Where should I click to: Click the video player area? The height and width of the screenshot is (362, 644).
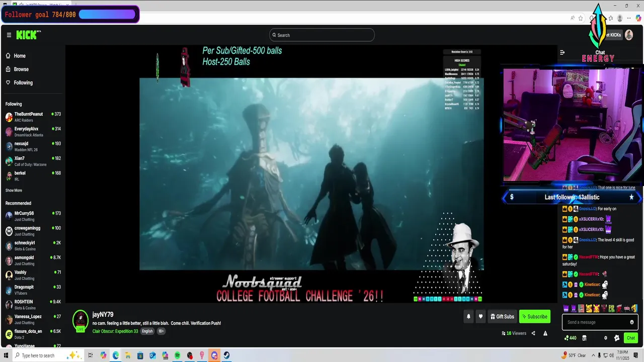tap(311, 173)
